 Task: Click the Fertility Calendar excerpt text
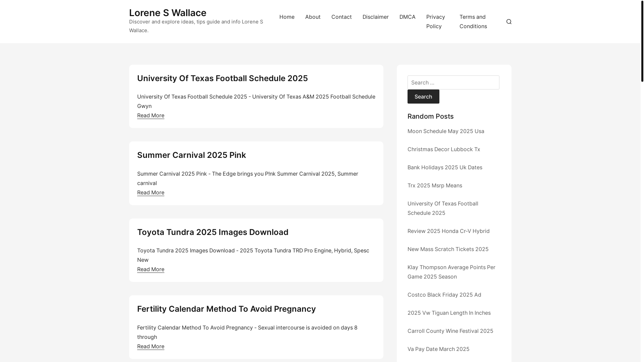[x=247, y=332]
